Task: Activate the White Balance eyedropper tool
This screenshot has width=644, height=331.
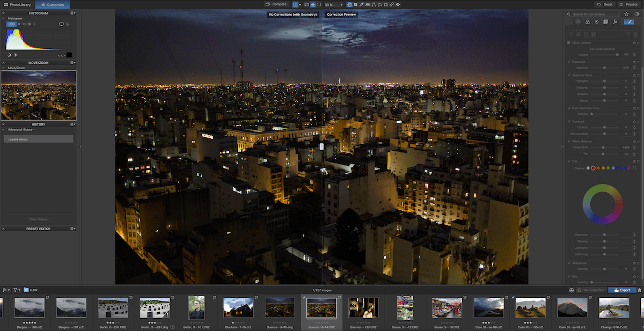Action: pos(362,4)
